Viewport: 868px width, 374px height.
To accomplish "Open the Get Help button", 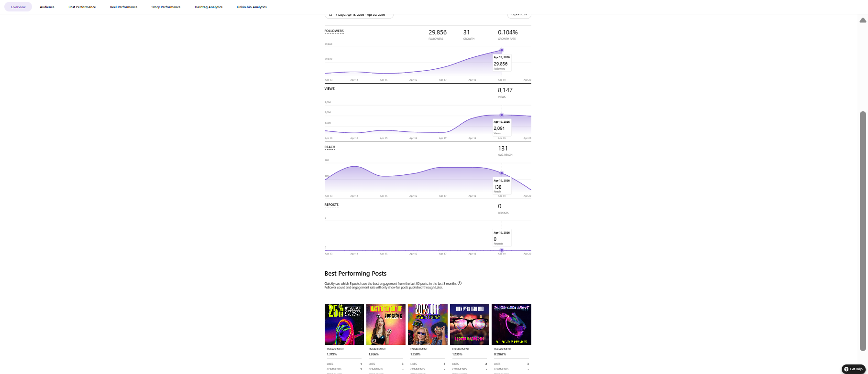I will coord(853,369).
